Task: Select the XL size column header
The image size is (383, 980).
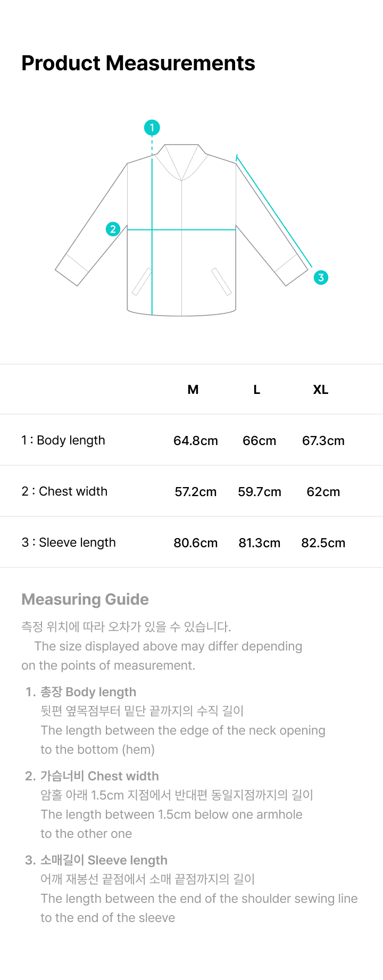Action: click(x=321, y=390)
